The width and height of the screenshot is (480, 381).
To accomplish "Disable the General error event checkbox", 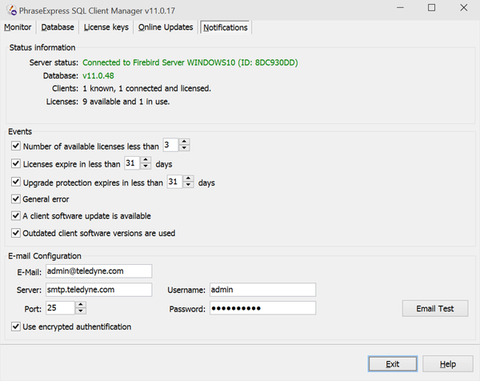I will pos(16,199).
